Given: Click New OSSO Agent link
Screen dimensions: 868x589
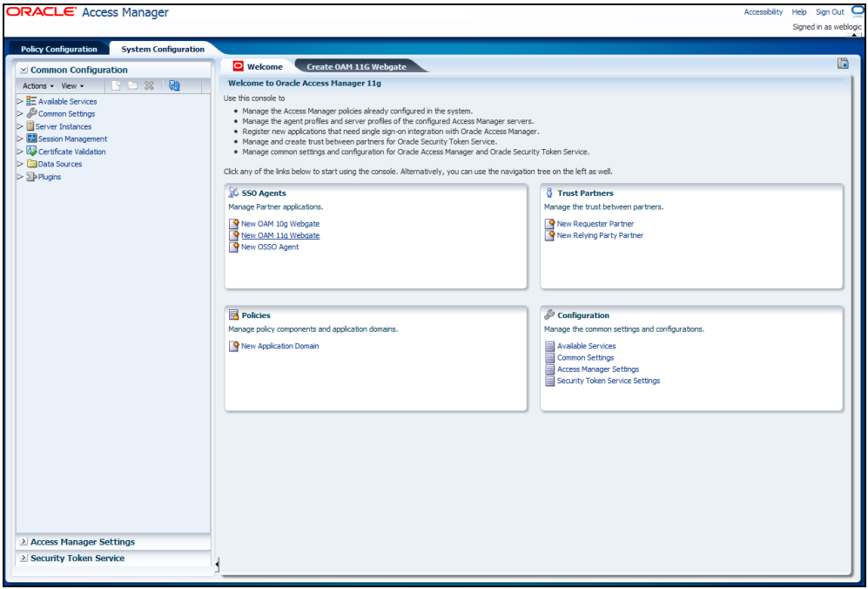Looking at the screenshot, I should click(270, 247).
